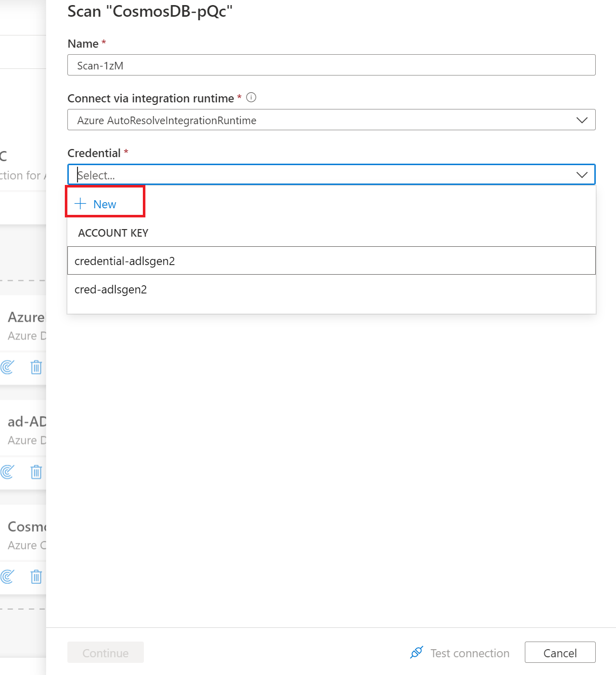Select credential-adlsgen2 from the list
Image resolution: width=616 pixels, height=675 pixels.
point(125,260)
